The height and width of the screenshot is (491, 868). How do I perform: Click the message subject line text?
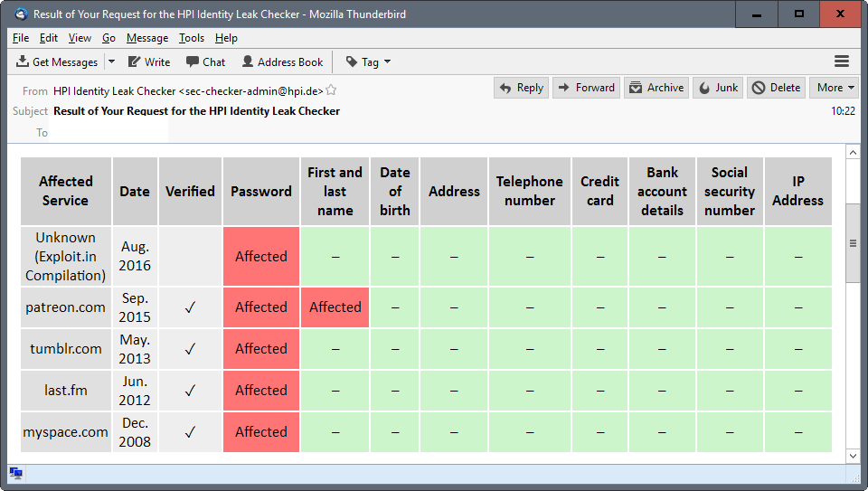point(196,110)
